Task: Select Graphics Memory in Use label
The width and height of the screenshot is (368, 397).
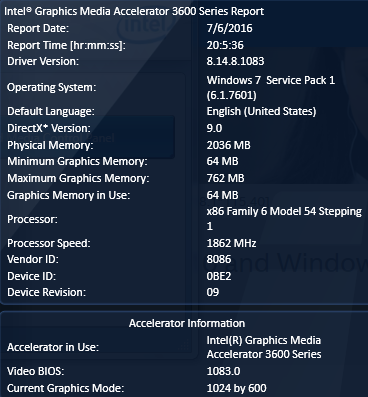Action: tap(68, 195)
